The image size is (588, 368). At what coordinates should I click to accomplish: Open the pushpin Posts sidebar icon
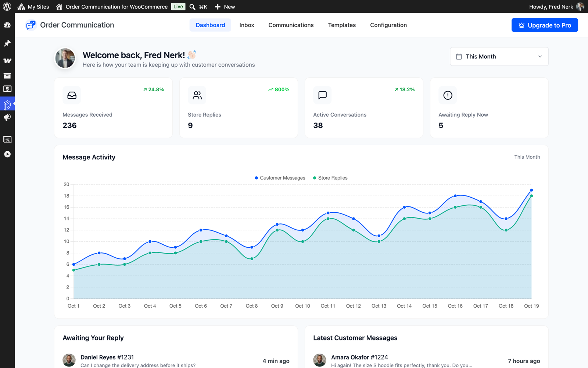pos(7,43)
